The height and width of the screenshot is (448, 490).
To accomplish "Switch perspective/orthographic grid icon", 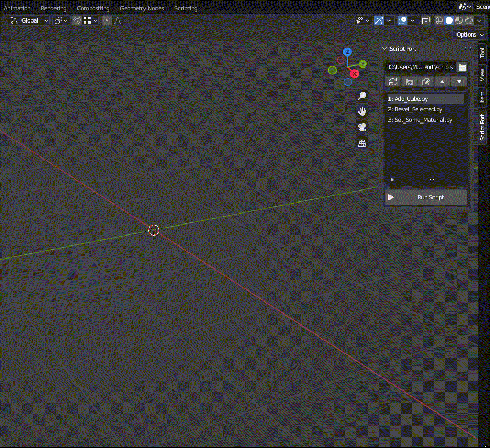I will 362,142.
